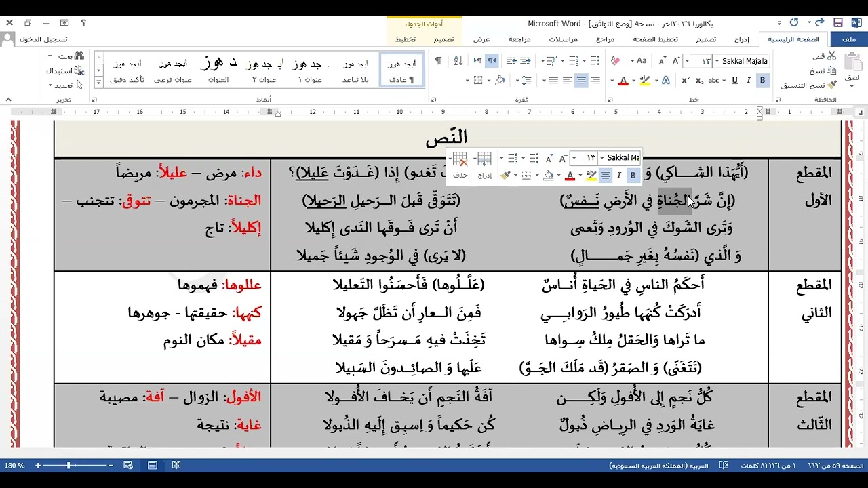The height and width of the screenshot is (488, 868).
Task: Toggle Superscript formatting
Action: (x=686, y=81)
